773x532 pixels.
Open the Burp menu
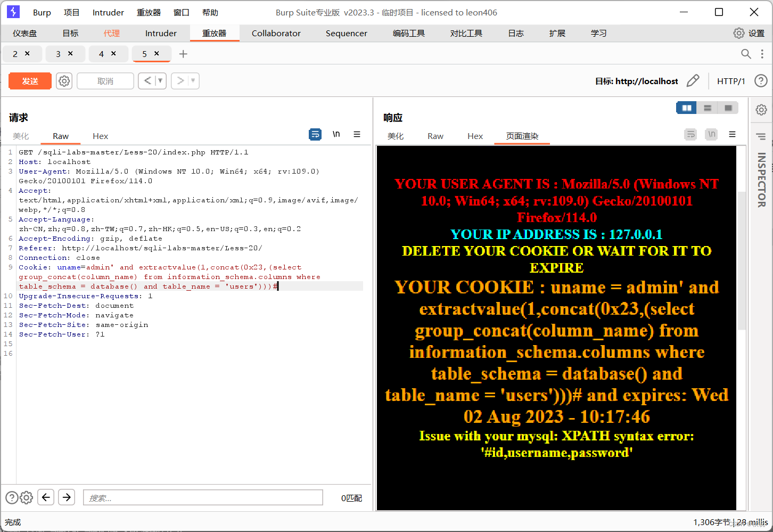pyautogui.click(x=42, y=12)
